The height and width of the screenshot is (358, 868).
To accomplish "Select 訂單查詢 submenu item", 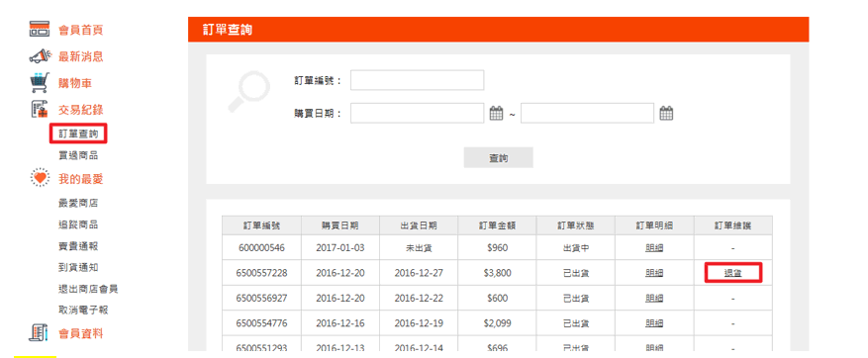I will point(78,134).
